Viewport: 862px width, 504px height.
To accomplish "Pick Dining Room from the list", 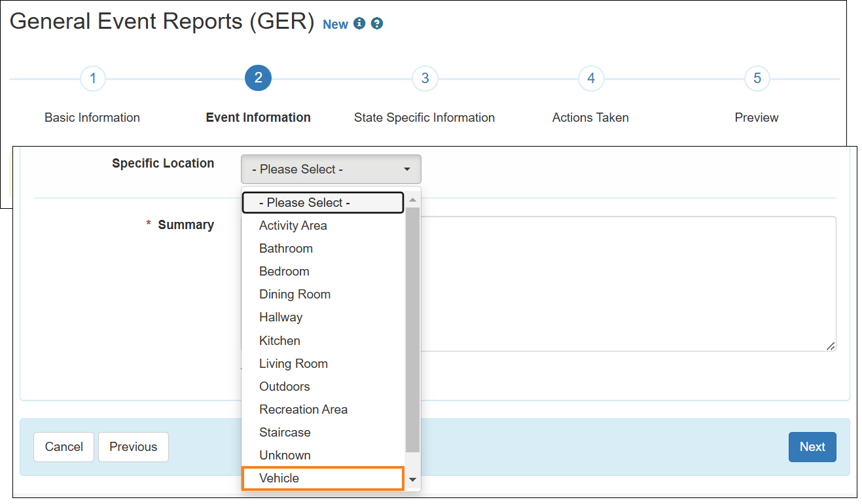I will pyautogui.click(x=323, y=295).
